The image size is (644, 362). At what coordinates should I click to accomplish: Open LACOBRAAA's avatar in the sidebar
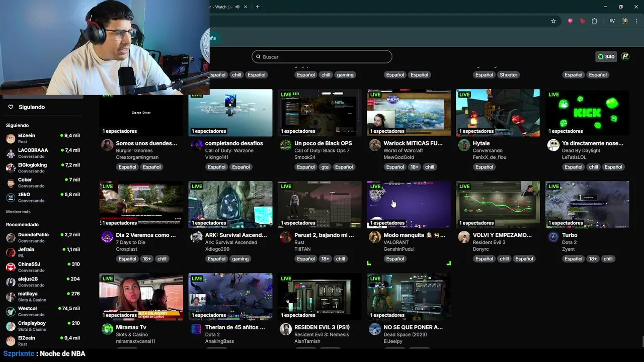pos(11,153)
